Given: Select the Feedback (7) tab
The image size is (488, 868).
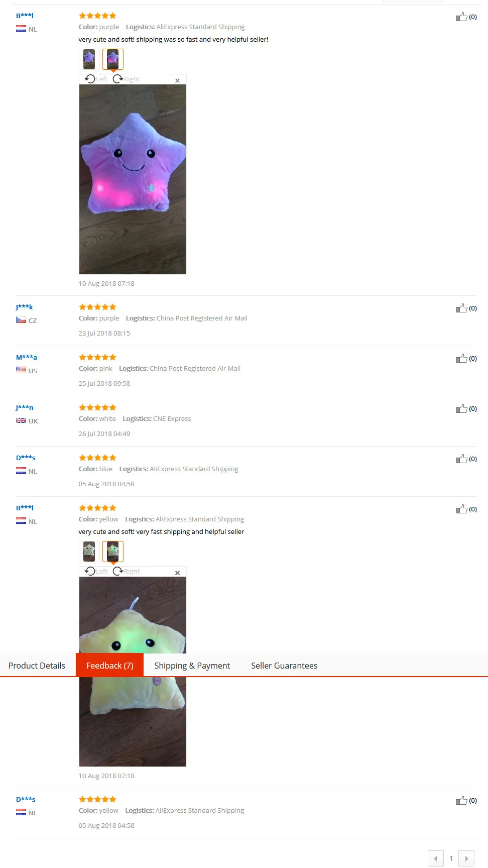Looking at the screenshot, I should (x=110, y=665).
